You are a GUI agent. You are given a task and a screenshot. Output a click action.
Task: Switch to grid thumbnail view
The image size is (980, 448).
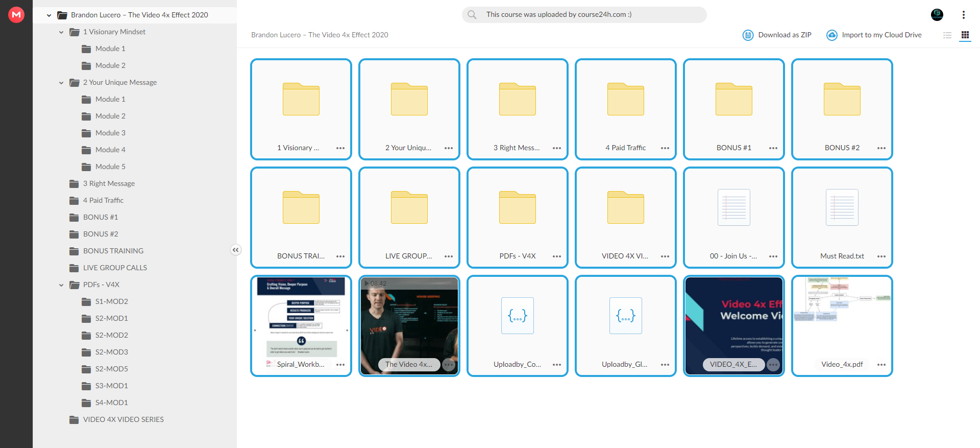[965, 35]
